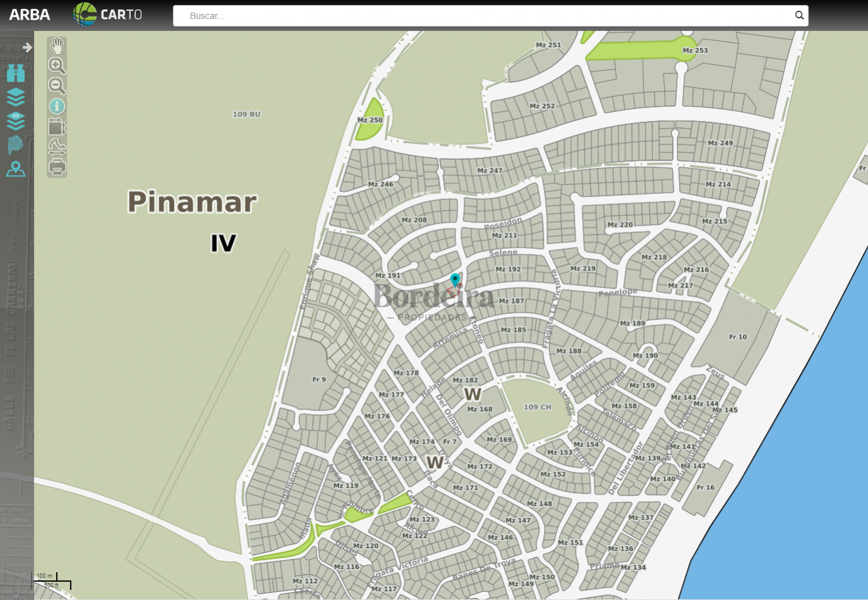Open the map location marker tool
The image size is (868, 600).
coord(16,169)
